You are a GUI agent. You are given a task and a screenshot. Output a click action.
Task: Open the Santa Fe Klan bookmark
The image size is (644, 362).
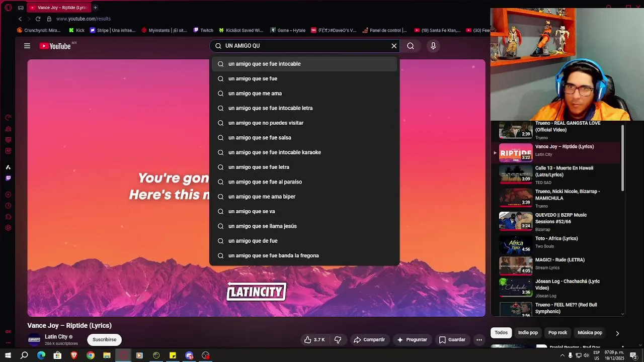(437, 30)
